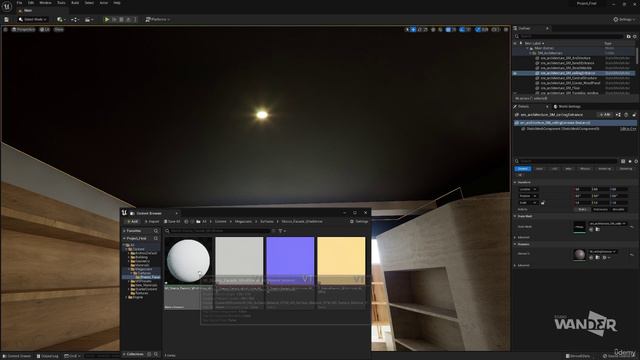Screen dimensions: 640x360
Task: Start Play in Editor with green play button
Action: point(107,19)
